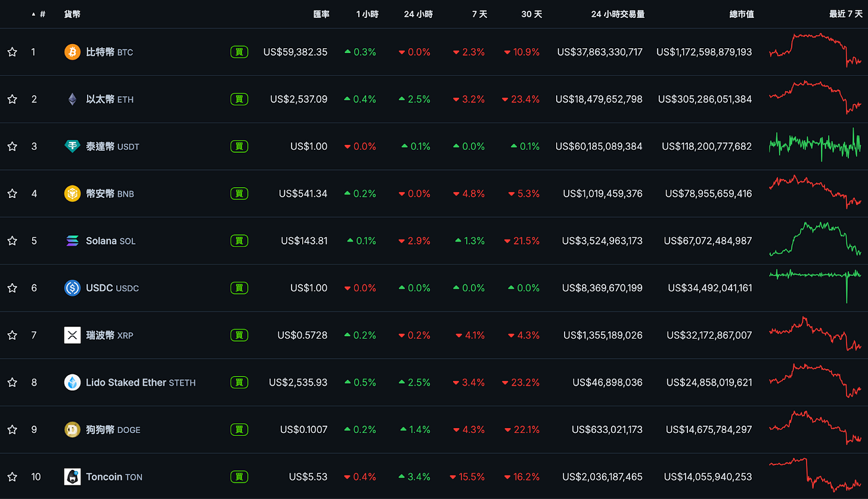Sort by the 7 天 column header
Viewport: 868px width, 499px height.
[479, 14]
